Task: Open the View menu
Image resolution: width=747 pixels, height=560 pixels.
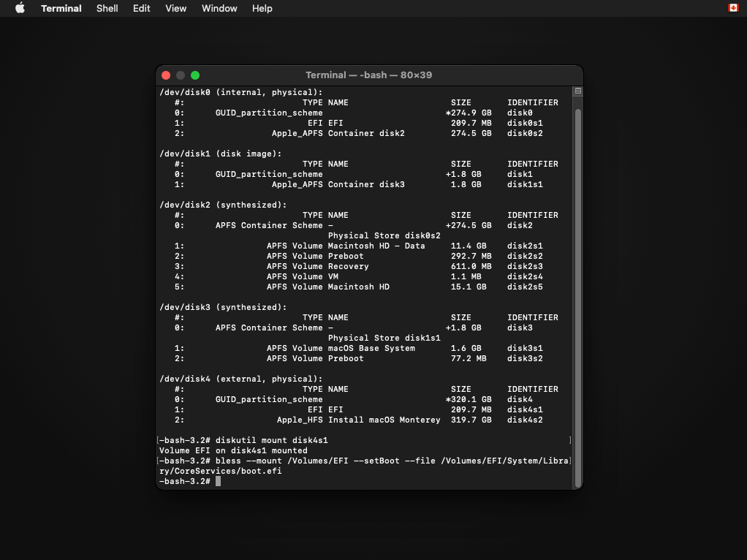Action: pyautogui.click(x=175, y=8)
